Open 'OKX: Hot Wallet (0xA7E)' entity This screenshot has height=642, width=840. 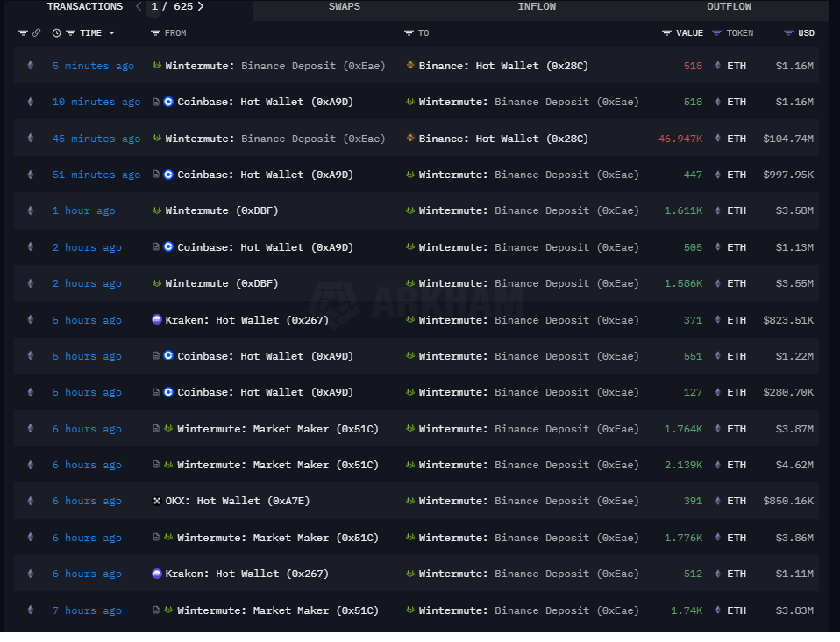pyautogui.click(x=238, y=501)
